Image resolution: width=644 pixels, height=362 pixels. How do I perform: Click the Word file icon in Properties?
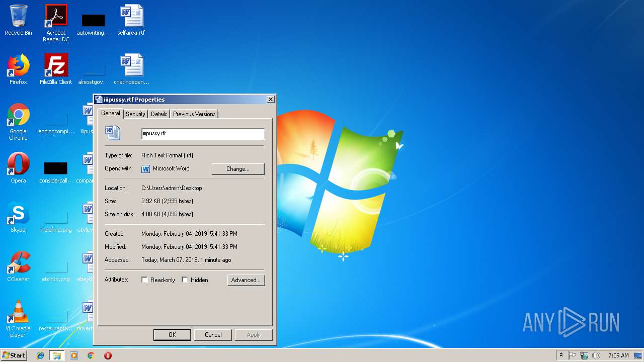click(113, 133)
